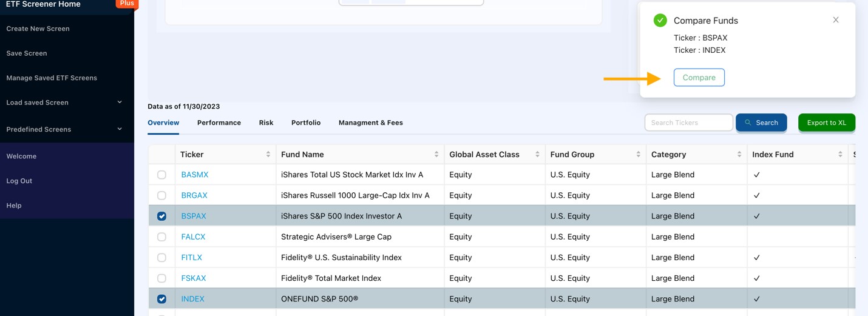Open BRGAX ticker link

(x=194, y=195)
